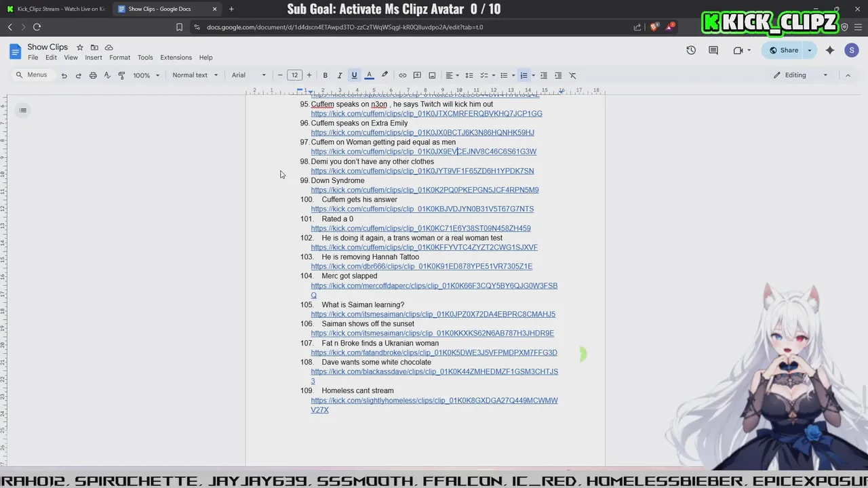Open the Extensions menu

point(176,58)
